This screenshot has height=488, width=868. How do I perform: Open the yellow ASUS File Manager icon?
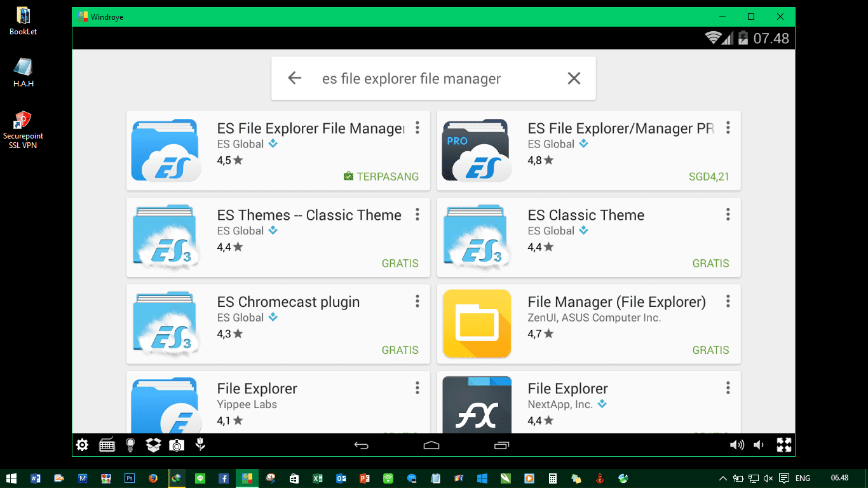point(477,323)
